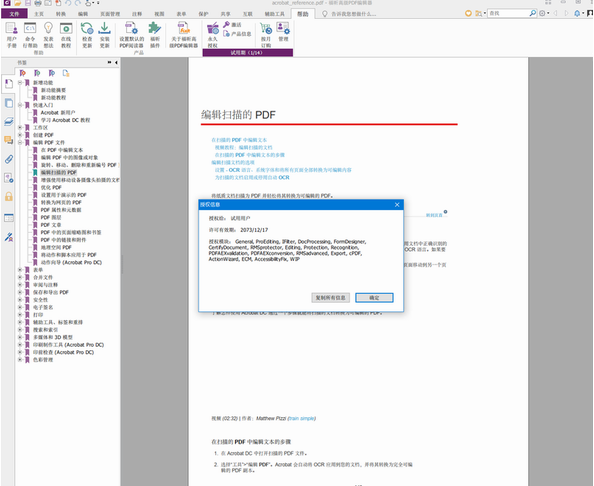
Task: Click the open folder quick-access icon
Action: 17,3
